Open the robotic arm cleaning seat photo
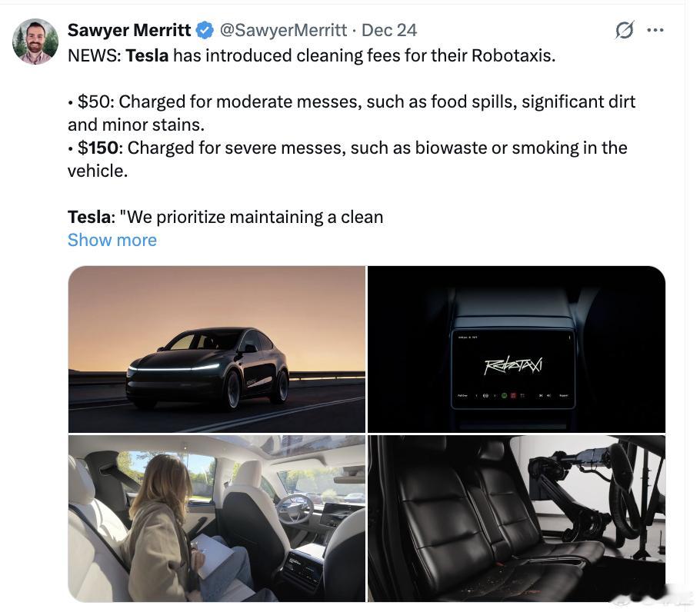Screen dimensions: 700x612 tap(516, 518)
